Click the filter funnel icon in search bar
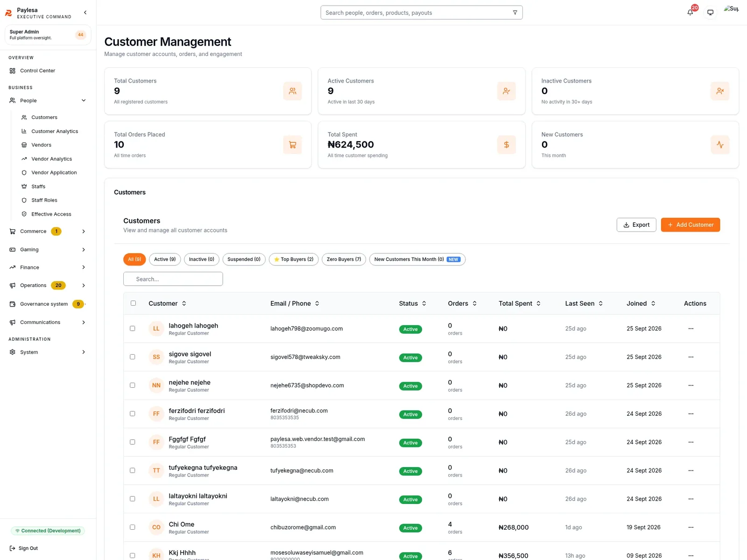The height and width of the screenshot is (560, 747). [x=515, y=13]
